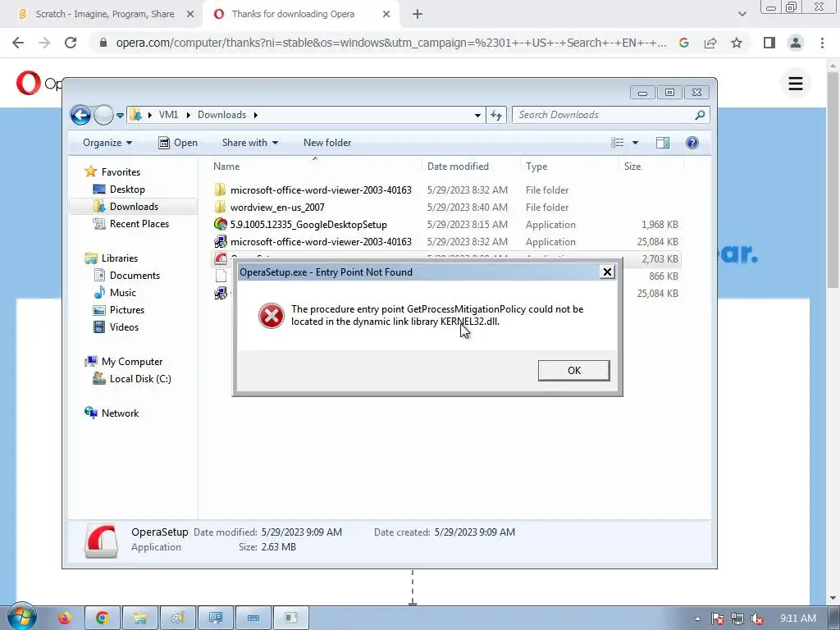Expand the arrow after VM1 in breadcrumb
The height and width of the screenshot is (630, 840).
188,115
